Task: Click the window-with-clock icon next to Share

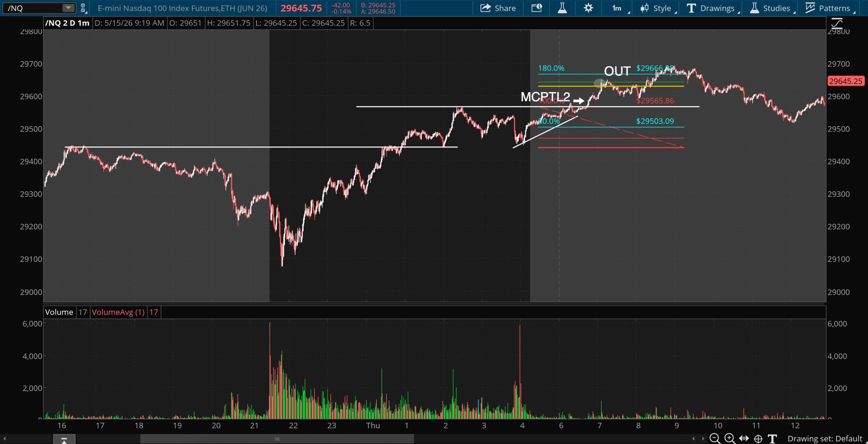Action: click(x=537, y=8)
